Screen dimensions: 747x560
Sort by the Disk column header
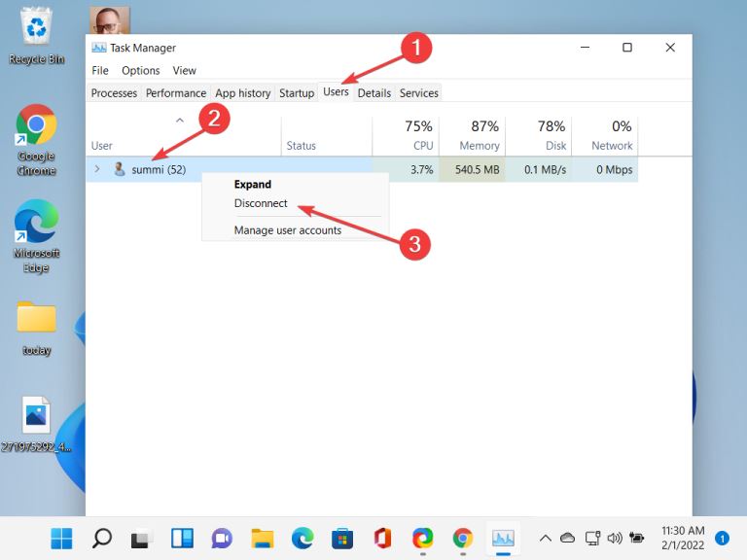[x=538, y=136]
